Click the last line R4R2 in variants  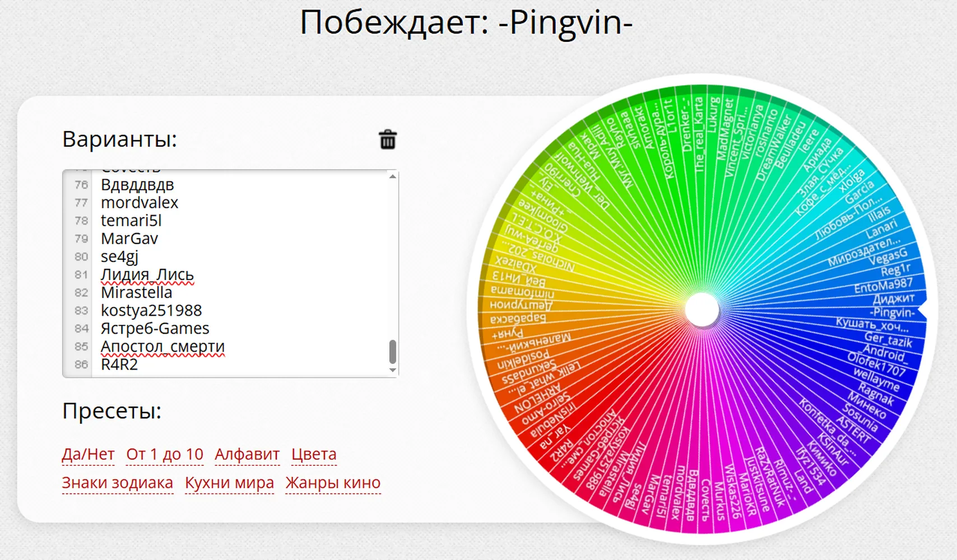tap(119, 364)
